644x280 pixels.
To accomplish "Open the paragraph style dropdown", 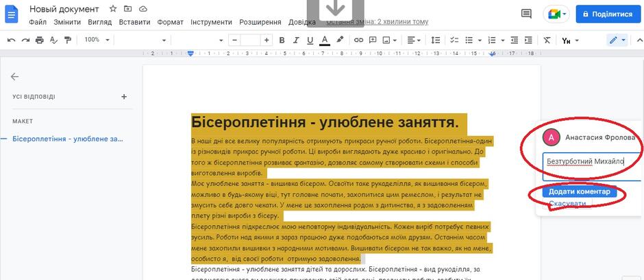I will 142,40.
